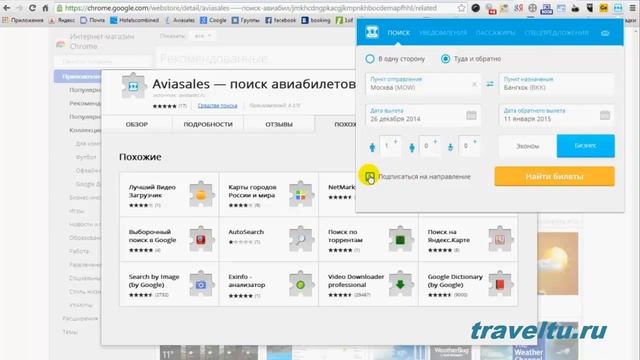640x360 pixels.
Task: Open the facebook bookmark
Action: (280, 20)
